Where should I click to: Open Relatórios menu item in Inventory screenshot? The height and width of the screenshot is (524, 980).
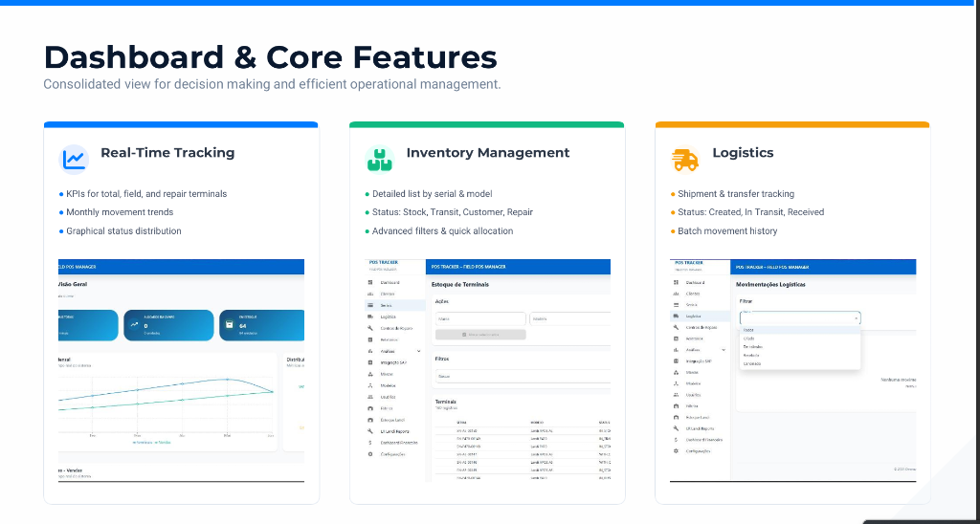coord(395,339)
